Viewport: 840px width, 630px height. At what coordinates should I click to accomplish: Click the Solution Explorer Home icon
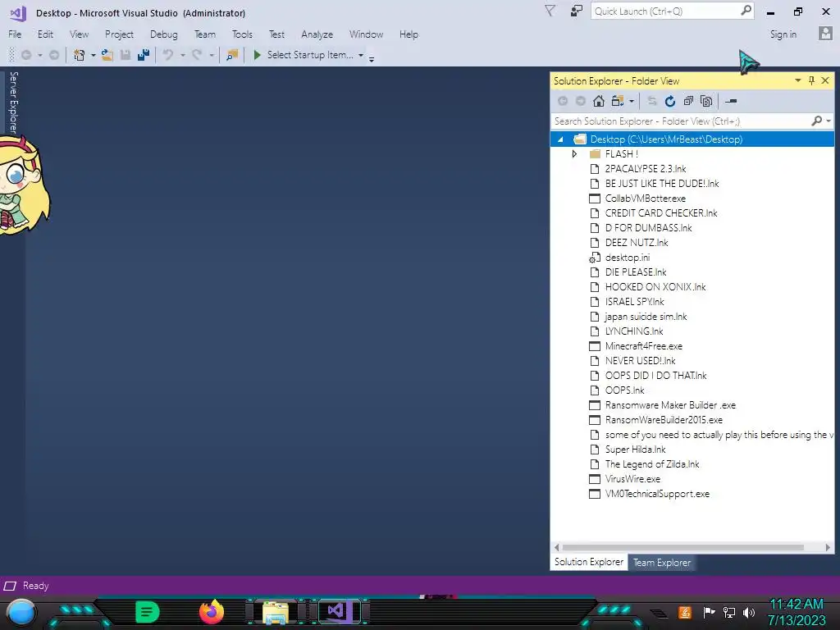point(599,101)
